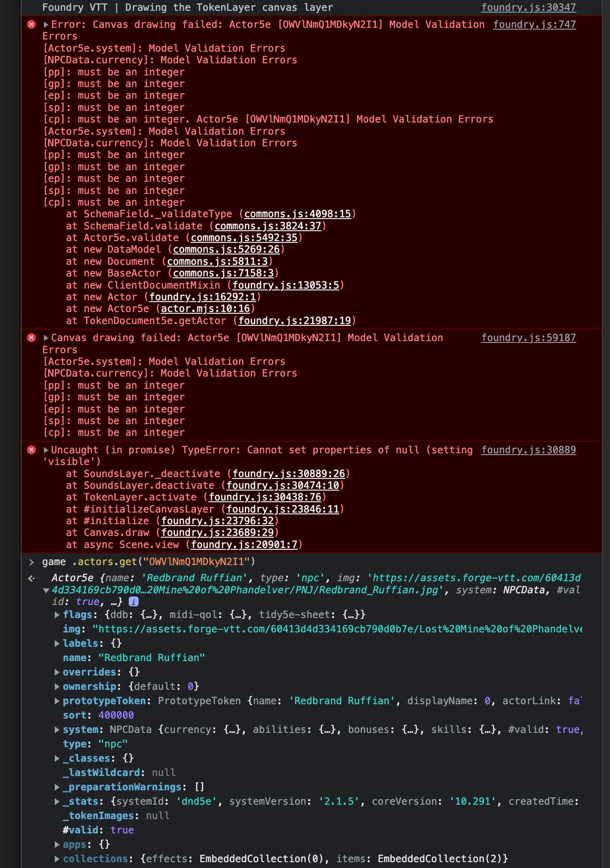The width and height of the screenshot is (610, 868).
Task: Open actor.mjs:10:16 stack trace link
Action: [x=205, y=308]
